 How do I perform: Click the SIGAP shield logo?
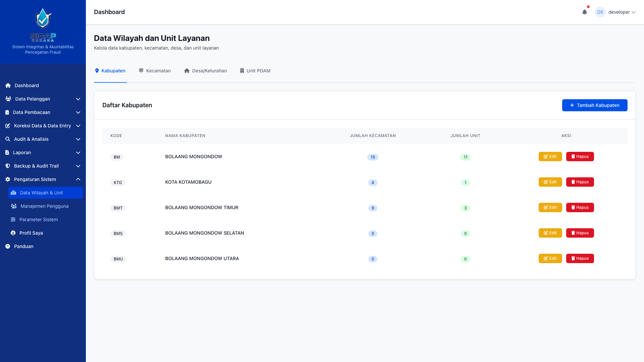point(43,19)
